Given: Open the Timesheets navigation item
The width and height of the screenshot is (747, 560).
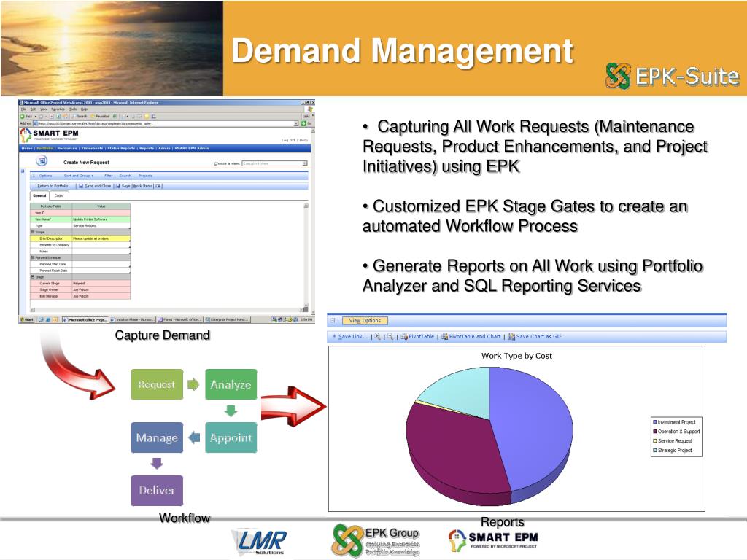Looking at the screenshot, I should (x=92, y=148).
